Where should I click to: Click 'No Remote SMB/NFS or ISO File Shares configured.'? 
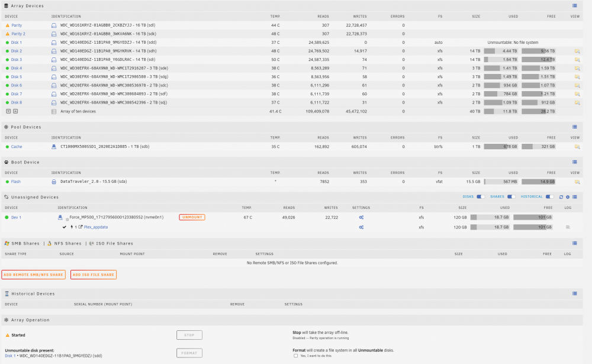292,263
